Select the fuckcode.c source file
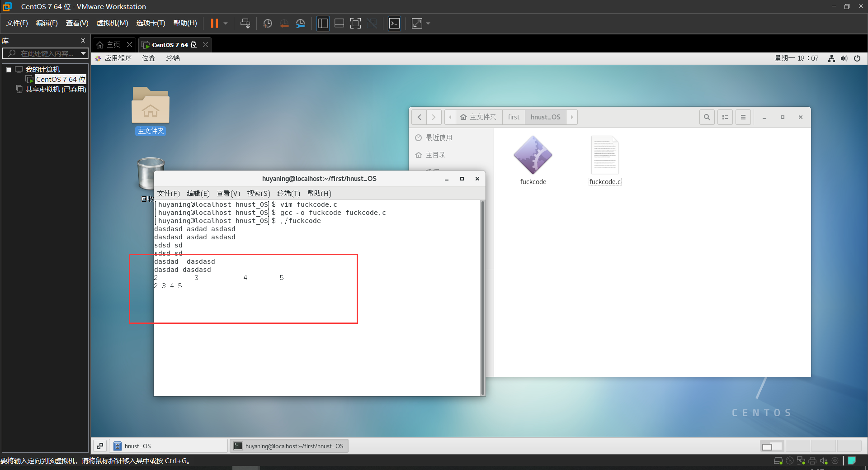 click(x=605, y=161)
